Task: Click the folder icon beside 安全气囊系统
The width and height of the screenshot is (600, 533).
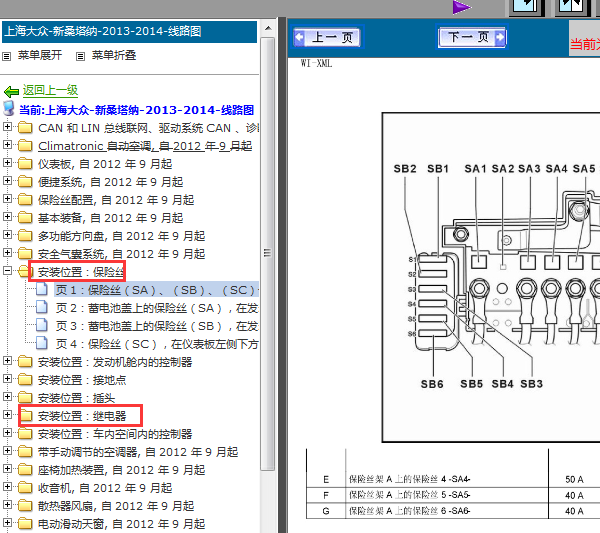Action: click(25, 253)
